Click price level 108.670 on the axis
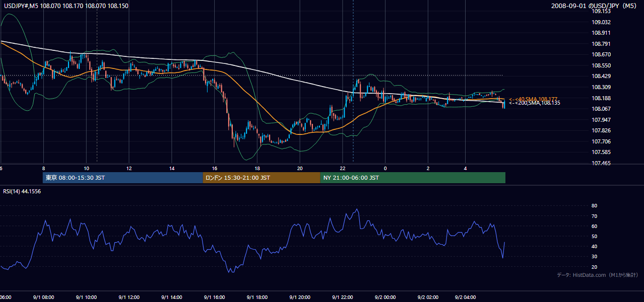Viewport: 644px width, 302px height. [x=601, y=54]
